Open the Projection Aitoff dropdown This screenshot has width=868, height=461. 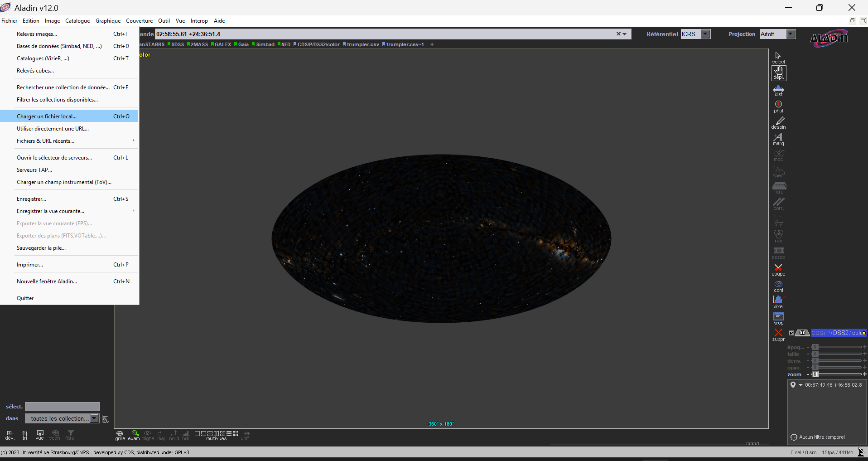tap(791, 34)
